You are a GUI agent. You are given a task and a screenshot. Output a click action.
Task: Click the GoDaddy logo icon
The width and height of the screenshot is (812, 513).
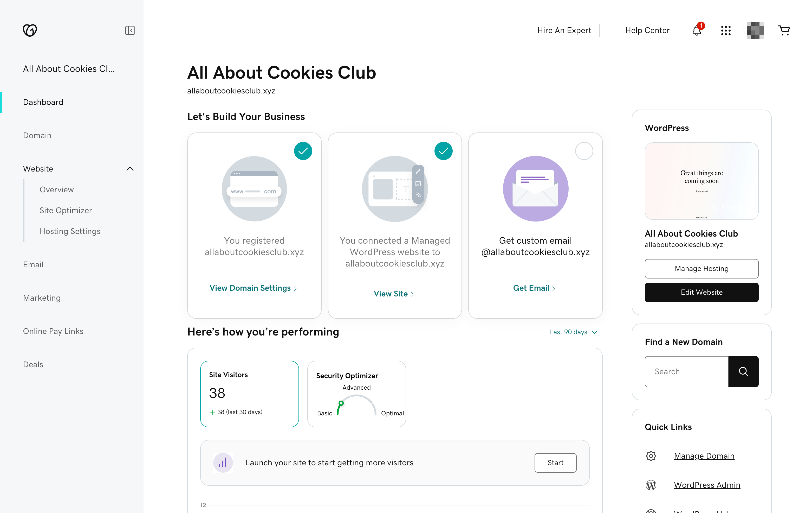[30, 30]
